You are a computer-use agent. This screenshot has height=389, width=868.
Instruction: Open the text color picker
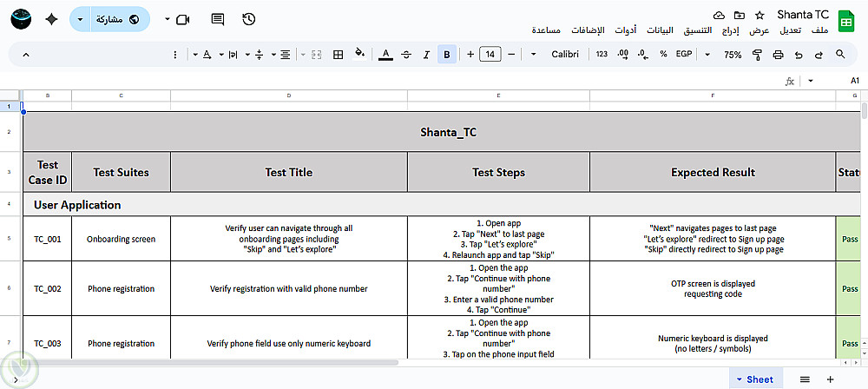[386, 55]
